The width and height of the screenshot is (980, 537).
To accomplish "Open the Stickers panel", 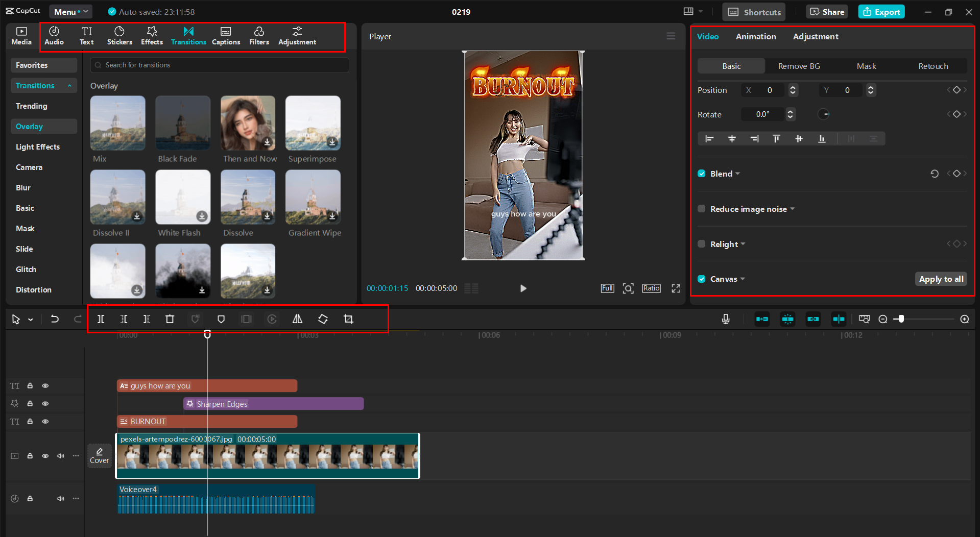I will [119, 36].
